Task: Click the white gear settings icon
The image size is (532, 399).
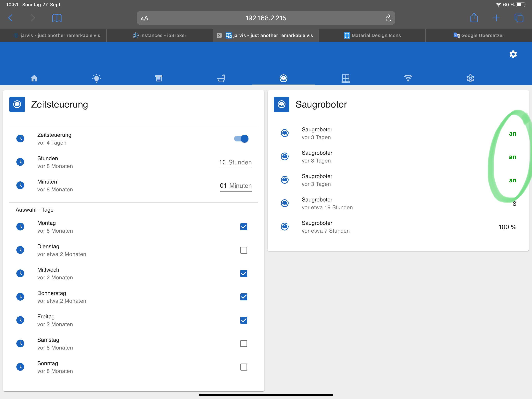Action: (513, 54)
